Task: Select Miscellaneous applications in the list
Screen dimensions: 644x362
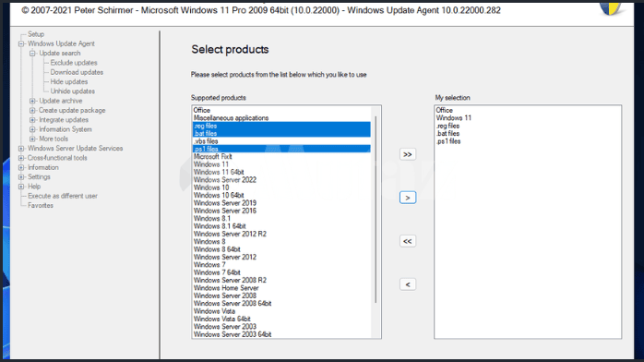Action: tap(281, 118)
